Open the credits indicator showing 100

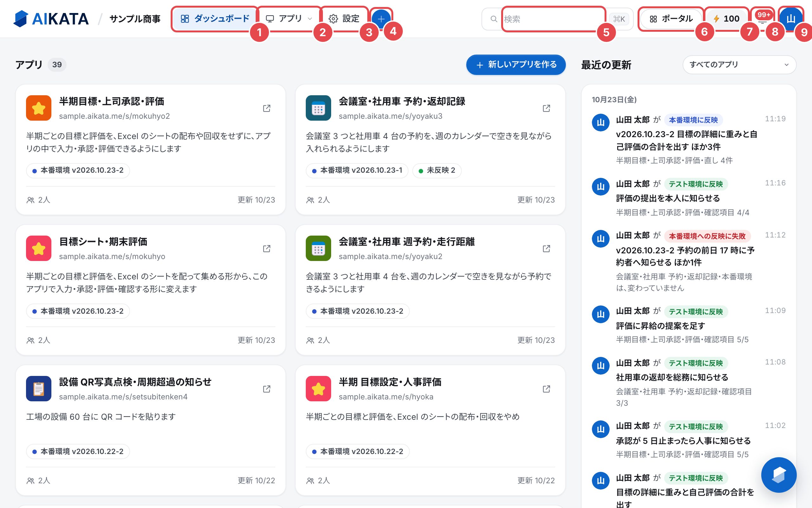(726, 19)
